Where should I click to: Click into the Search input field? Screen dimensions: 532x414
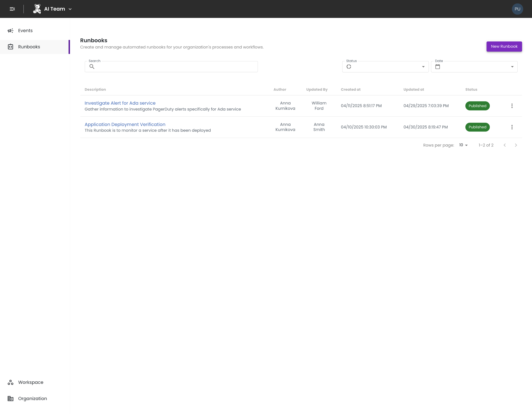(x=175, y=67)
